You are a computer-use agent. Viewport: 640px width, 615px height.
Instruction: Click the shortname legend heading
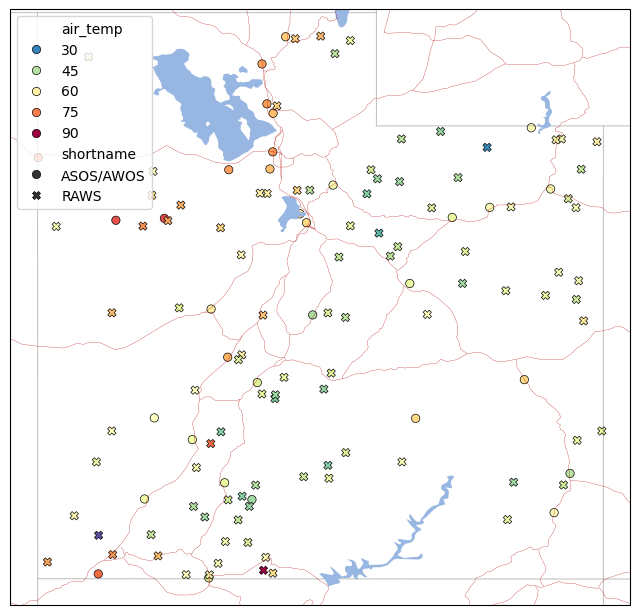[98, 154]
